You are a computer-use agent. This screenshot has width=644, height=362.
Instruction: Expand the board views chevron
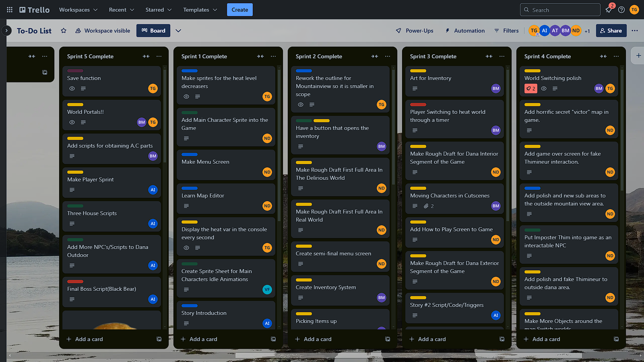click(178, 31)
